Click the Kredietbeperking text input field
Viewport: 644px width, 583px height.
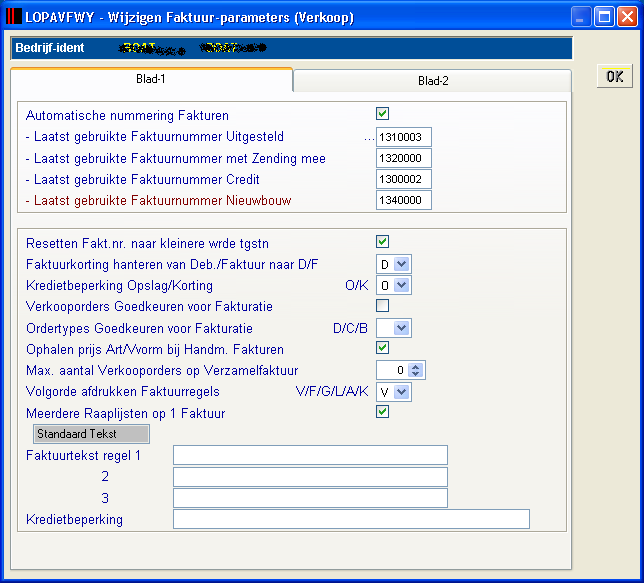[x=352, y=519]
